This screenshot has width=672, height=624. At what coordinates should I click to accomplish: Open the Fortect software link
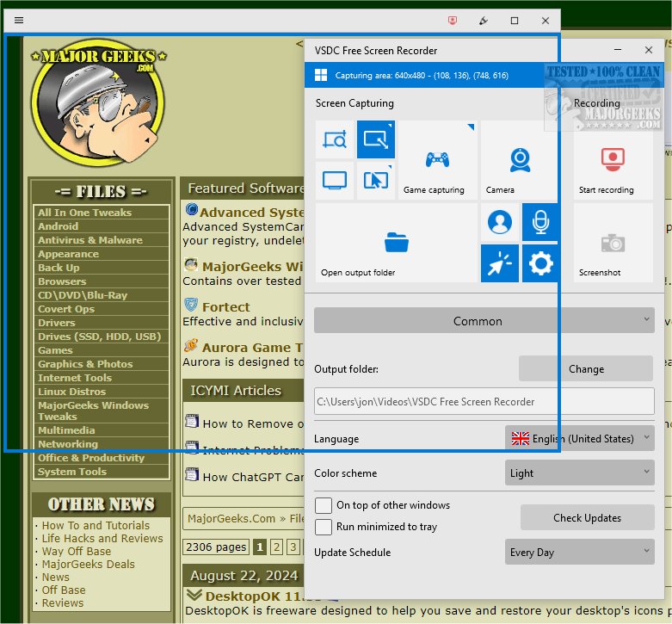tap(225, 307)
